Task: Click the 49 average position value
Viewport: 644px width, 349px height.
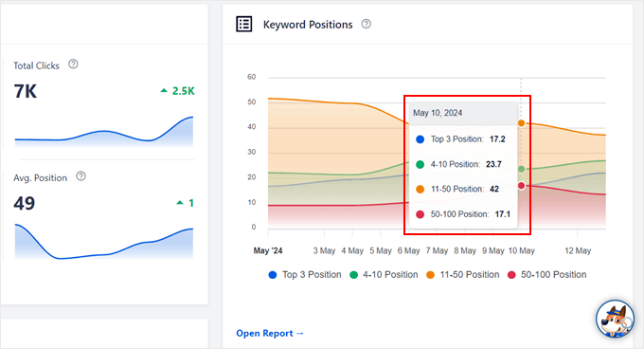Action: (x=25, y=203)
